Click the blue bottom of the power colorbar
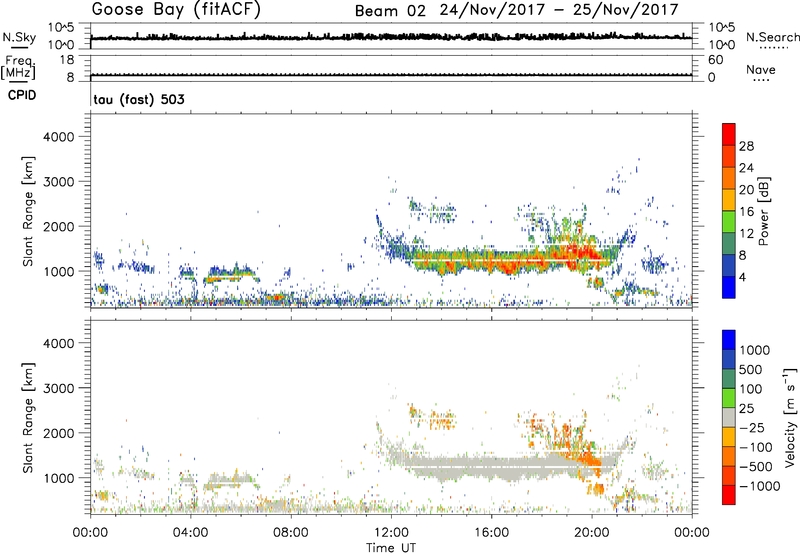The image size is (800, 554). [729, 287]
